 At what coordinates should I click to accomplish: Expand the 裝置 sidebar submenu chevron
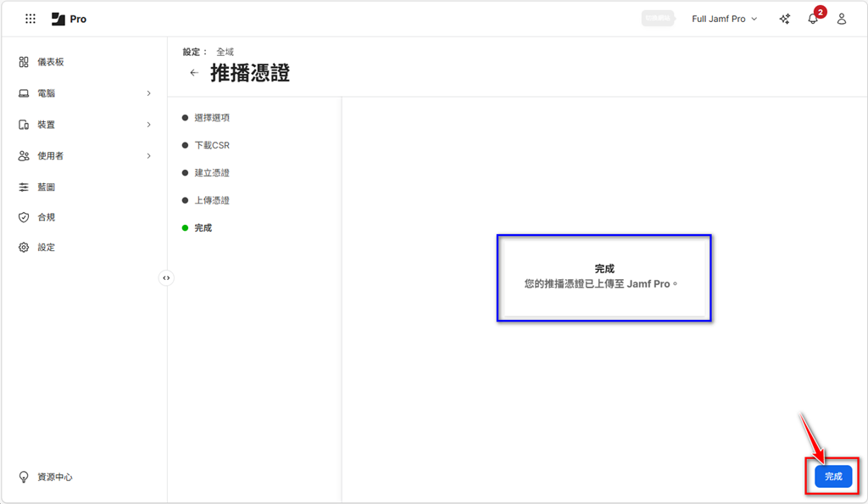[x=148, y=125]
